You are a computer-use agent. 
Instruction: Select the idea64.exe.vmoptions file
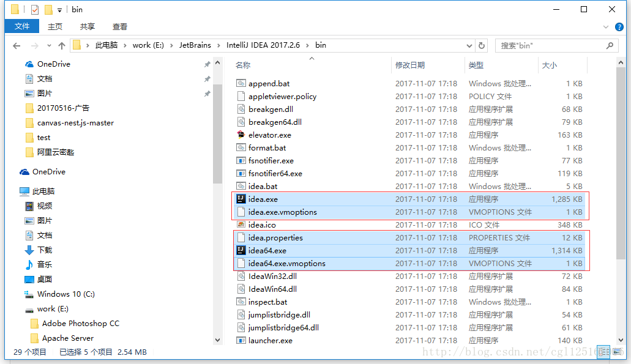coord(411,264)
